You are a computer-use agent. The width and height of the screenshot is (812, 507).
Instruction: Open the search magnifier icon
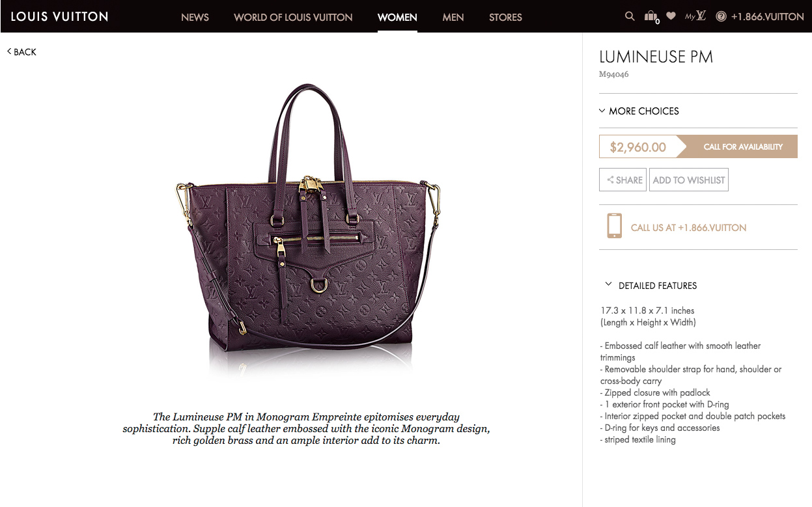[630, 16]
